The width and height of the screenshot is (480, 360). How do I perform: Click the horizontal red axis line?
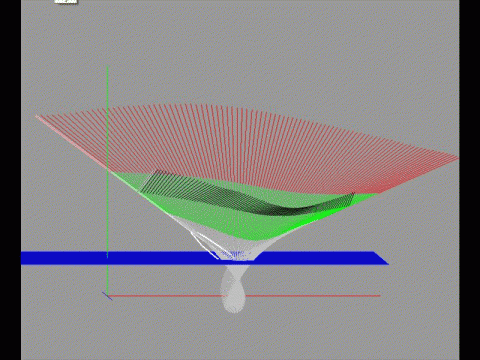pos(244,296)
